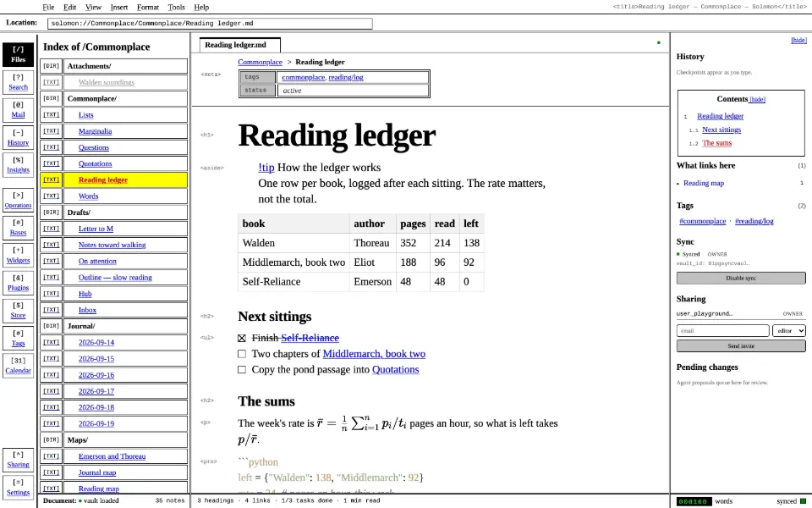Screen dimensions: 812x508
Task: Click the #commonplace tag in Tags
Action: (x=703, y=221)
